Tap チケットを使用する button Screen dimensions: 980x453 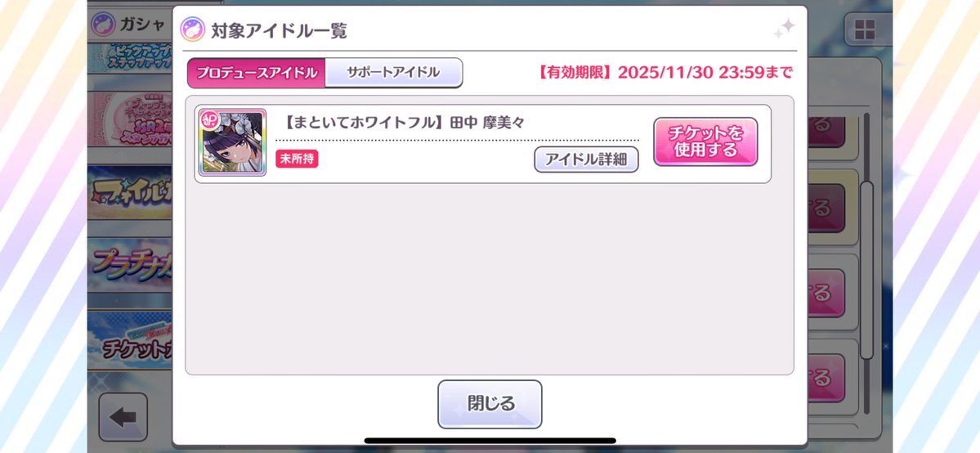coord(705,142)
